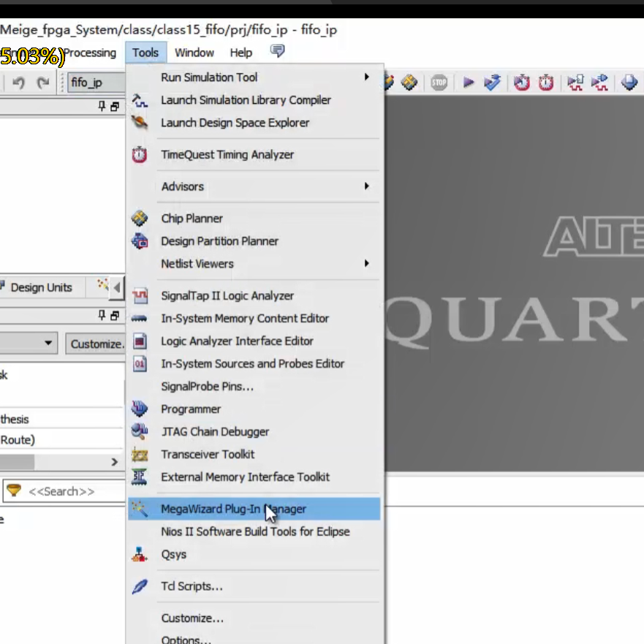Choose Logic Analyzer Interface Editor

pyautogui.click(x=254, y=341)
